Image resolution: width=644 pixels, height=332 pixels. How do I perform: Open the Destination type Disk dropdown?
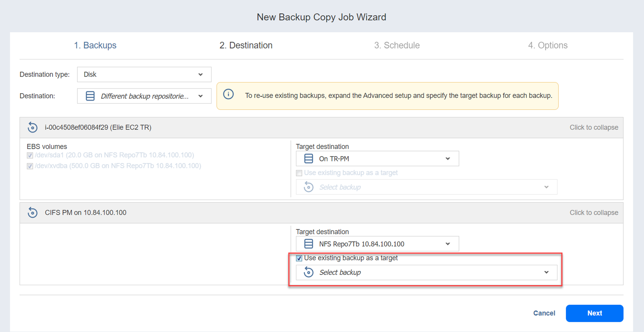point(144,74)
